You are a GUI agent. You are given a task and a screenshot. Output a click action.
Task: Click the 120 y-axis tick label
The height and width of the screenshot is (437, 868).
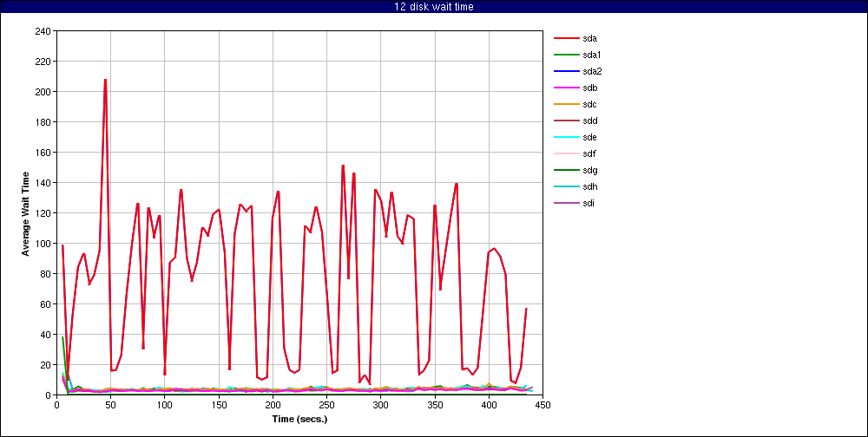(45, 213)
